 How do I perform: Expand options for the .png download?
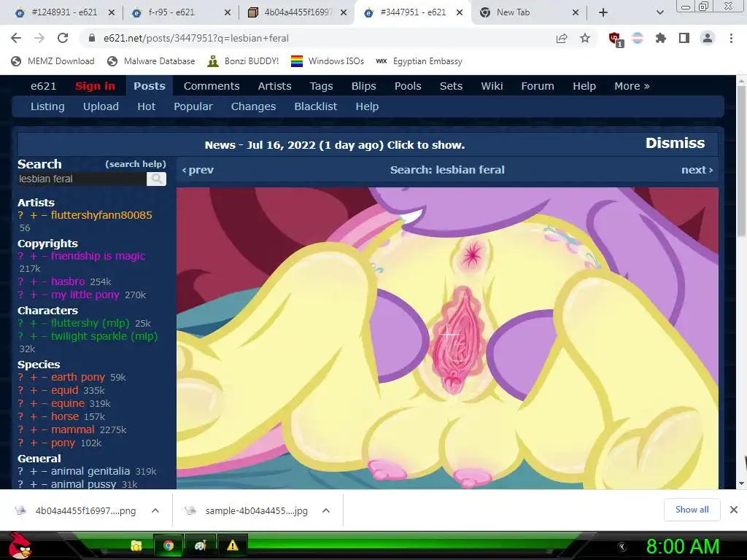tap(155, 510)
